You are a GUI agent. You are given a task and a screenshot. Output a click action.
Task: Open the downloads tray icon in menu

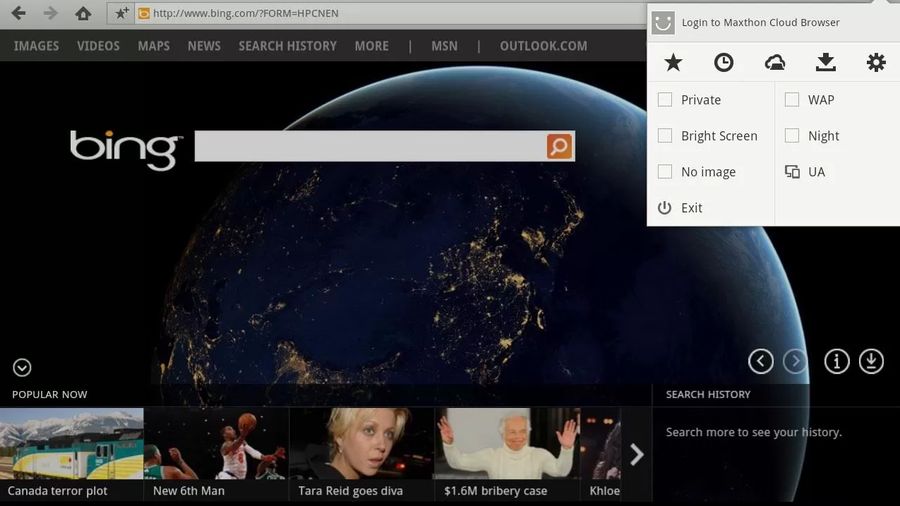pos(825,62)
